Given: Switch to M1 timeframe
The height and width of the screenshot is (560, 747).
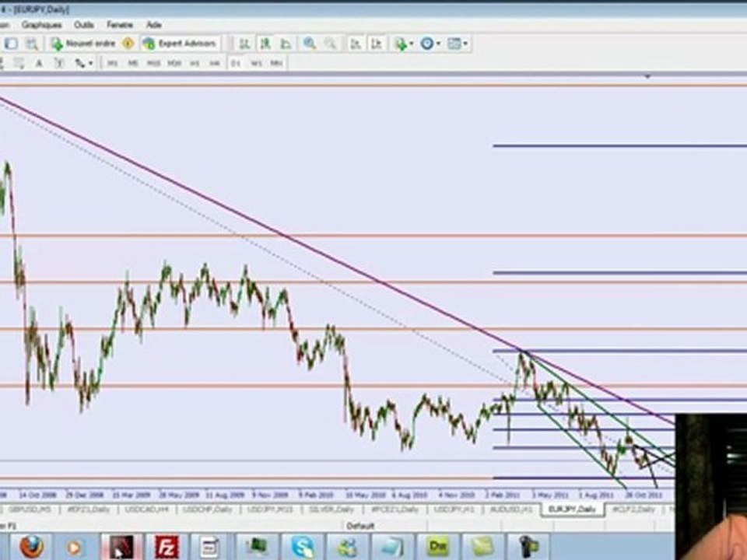Looking at the screenshot, I should coord(112,63).
